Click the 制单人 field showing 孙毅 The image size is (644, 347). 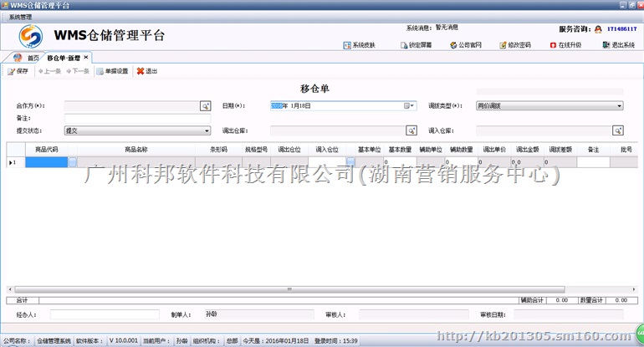click(259, 314)
